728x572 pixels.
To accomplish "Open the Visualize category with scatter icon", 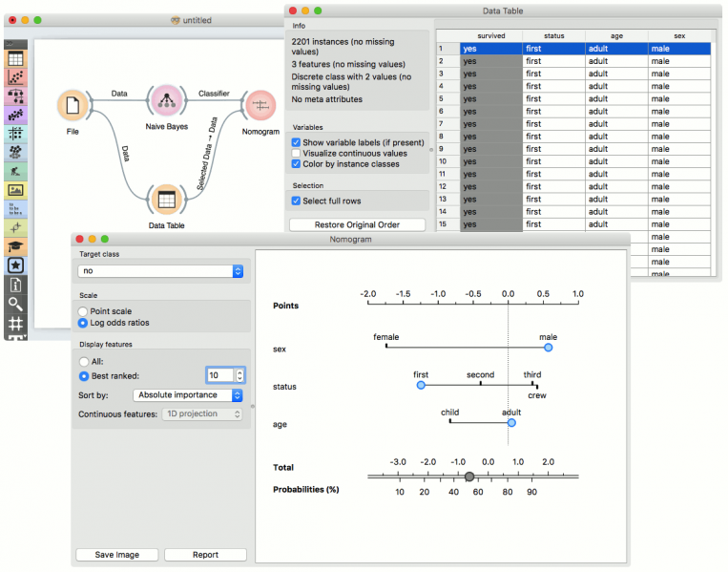I will tap(15, 78).
